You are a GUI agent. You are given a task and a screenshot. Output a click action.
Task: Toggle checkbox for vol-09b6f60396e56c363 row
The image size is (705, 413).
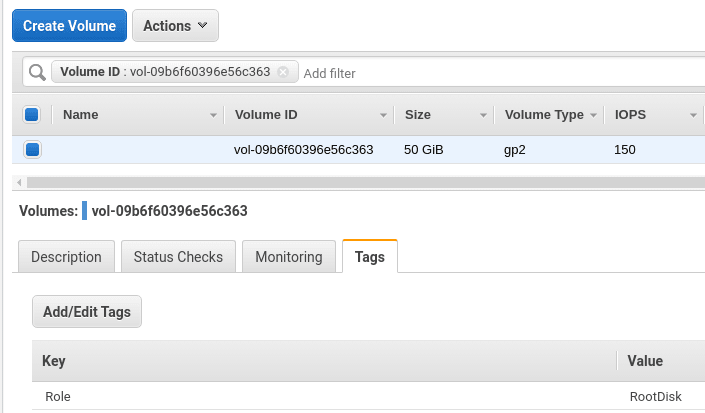pos(32,149)
